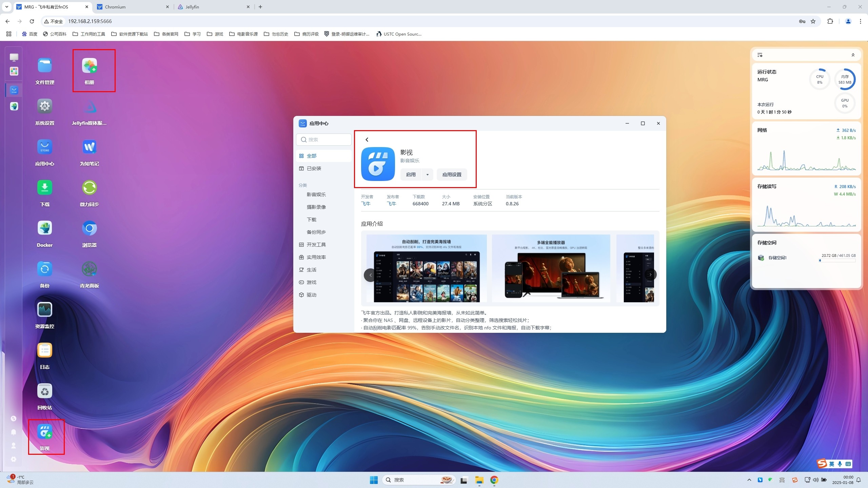Open the 日志 log app icon
This screenshot has width=868, height=488.
[x=44, y=350]
